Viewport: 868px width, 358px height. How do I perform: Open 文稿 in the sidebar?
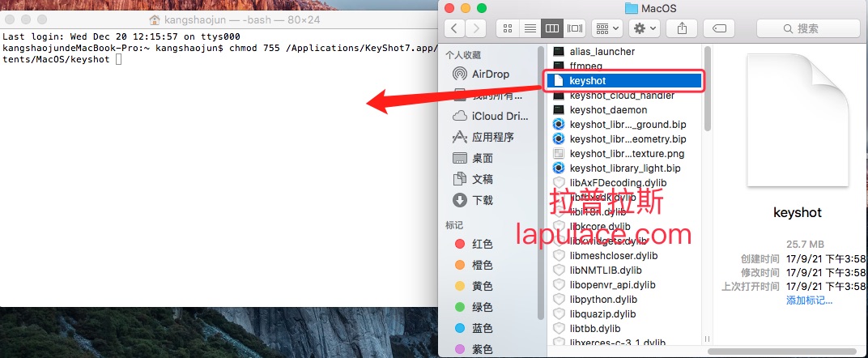[472, 179]
